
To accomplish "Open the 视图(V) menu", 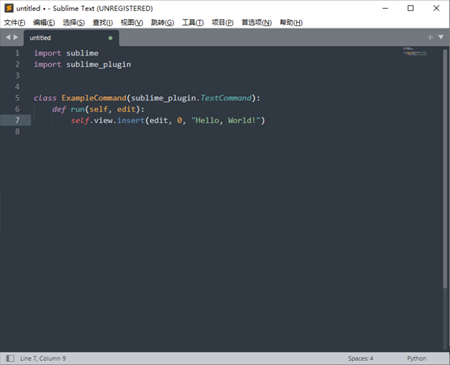I will tap(132, 23).
